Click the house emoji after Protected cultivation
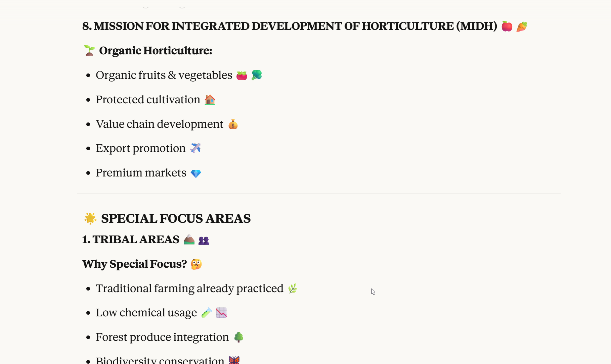Screen dimensions: 611x364 pyautogui.click(x=210, y=100)
